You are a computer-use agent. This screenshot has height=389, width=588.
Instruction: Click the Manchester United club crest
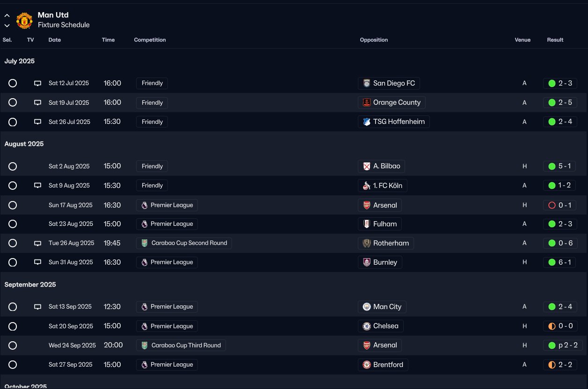point(24,21)
